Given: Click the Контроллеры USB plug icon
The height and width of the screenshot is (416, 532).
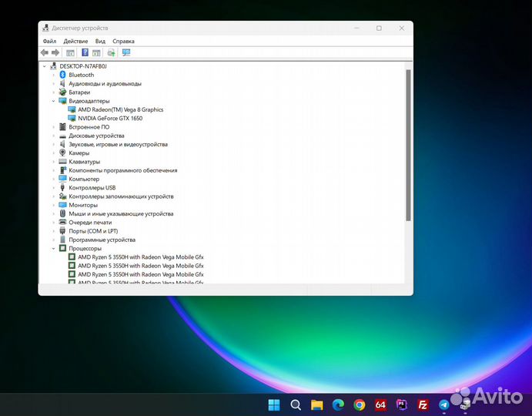Looking at the screenshot, I should [x=62, y=187].
